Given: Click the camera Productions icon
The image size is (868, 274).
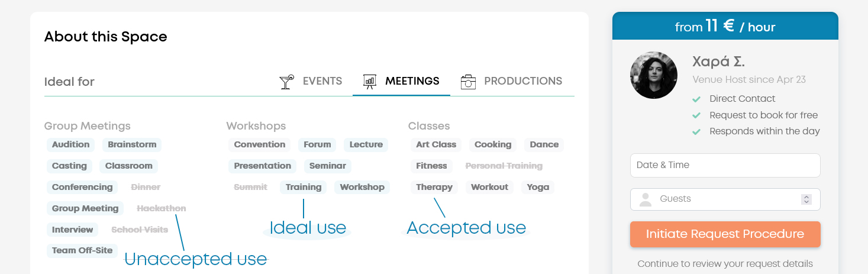Looking at the screenshot, I should (469, 82).
